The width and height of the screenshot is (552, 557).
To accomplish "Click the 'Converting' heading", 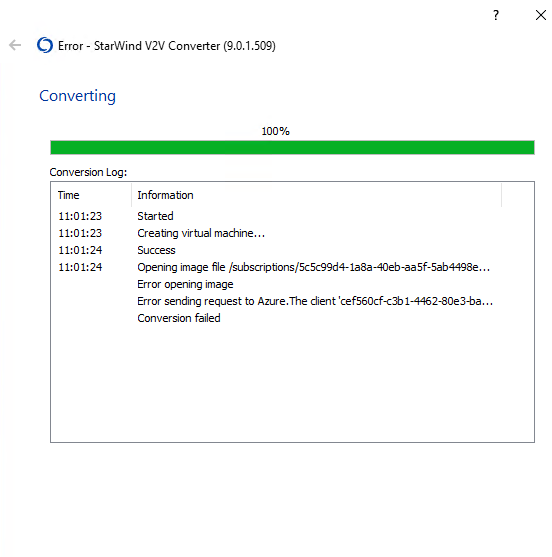I will pyautogui.click(x=77, y=96).
